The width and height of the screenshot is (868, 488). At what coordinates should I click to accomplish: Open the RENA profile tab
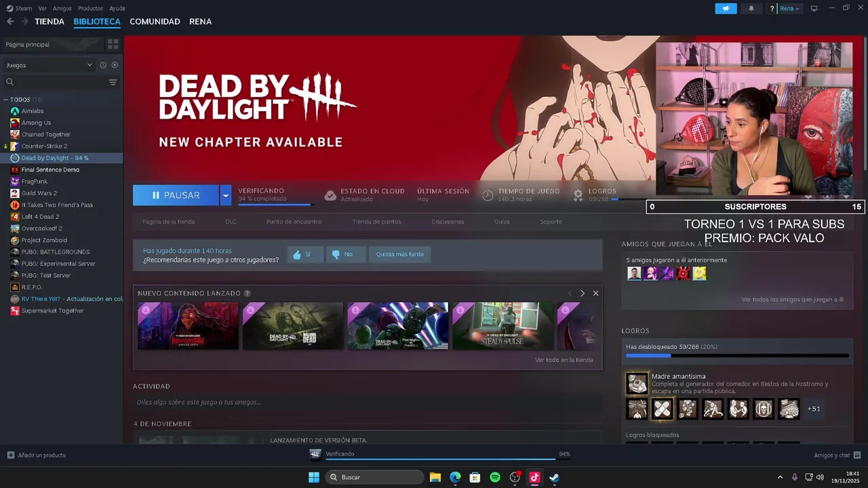coord(200,22)
